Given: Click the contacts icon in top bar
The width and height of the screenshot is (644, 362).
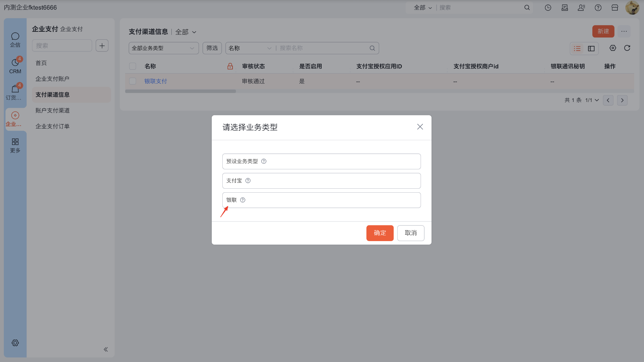Looking at the screenshot, I should (581, 7).
